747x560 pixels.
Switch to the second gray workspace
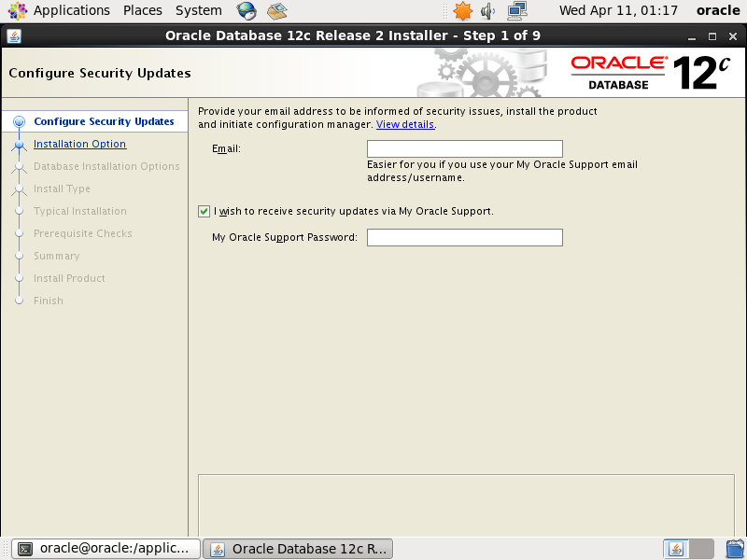click(x=701, y=549)
